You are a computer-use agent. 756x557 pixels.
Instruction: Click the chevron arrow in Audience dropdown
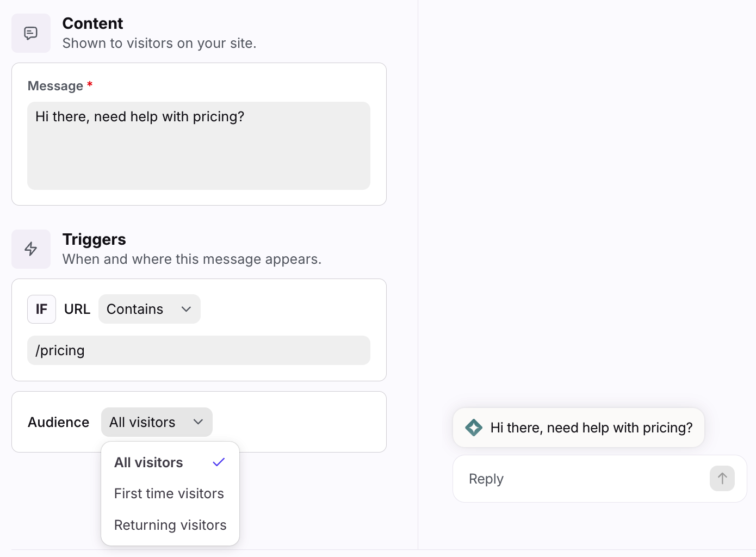click(x=199, y=422)
